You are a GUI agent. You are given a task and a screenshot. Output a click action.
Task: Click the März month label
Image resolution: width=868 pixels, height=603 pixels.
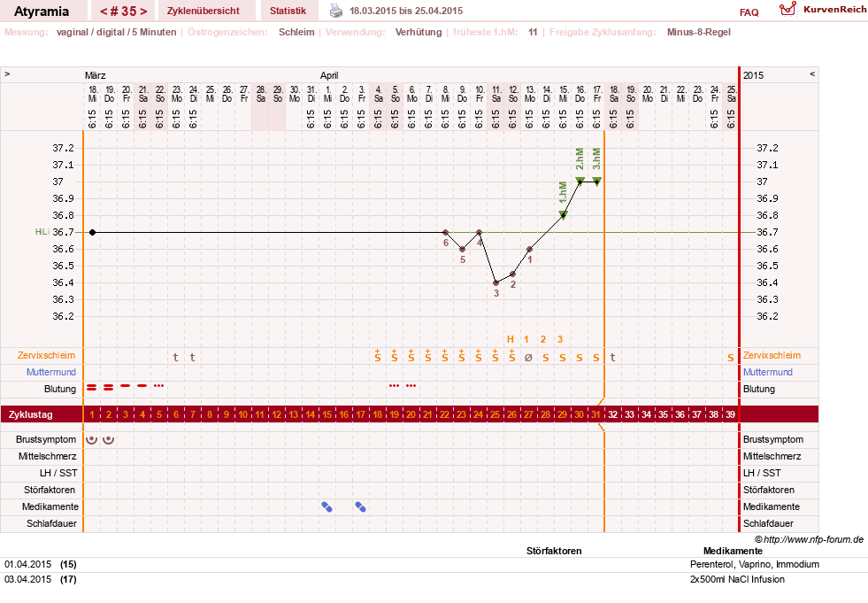pyautogui.click(x=96, y=75)
